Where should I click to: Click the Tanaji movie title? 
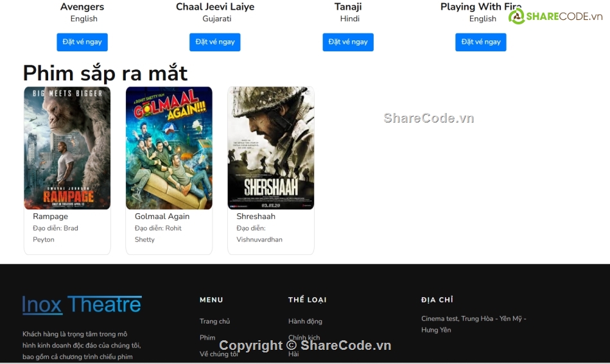point(348,6)
